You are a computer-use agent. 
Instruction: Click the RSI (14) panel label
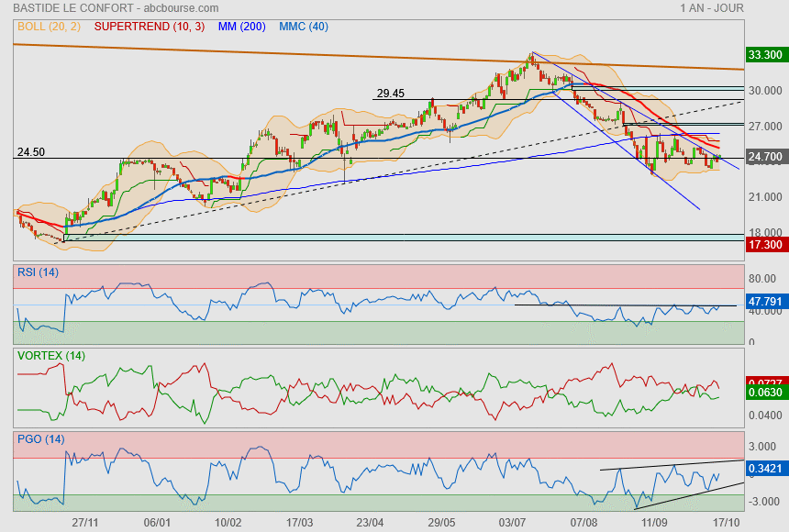point(39,272)
